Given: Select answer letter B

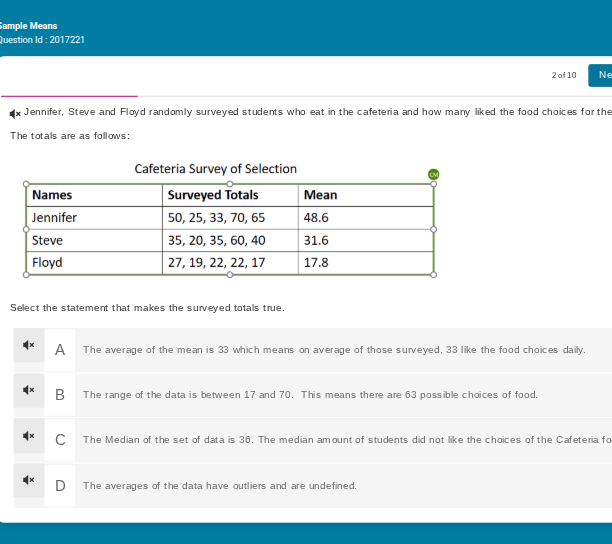Looking at the screenshot, I should [60, 395].
